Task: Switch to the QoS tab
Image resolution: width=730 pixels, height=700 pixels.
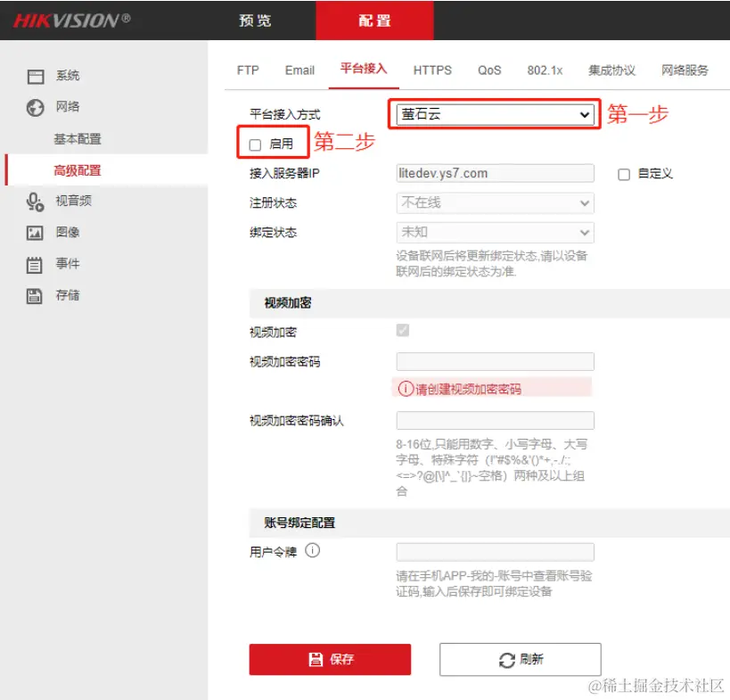Action: tap(489, 70)
